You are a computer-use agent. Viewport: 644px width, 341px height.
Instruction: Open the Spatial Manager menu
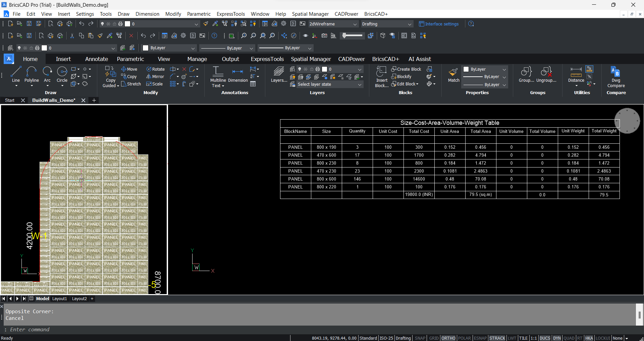(x=310, y=14)
